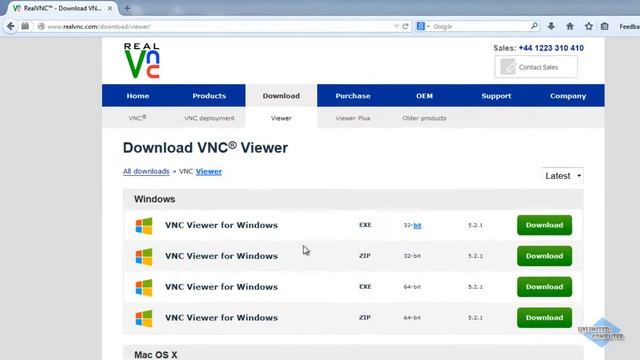Click the Windows logo in 64-bit EXE row
The width and height of the screenshot is (640, 360).
[144, 287]
